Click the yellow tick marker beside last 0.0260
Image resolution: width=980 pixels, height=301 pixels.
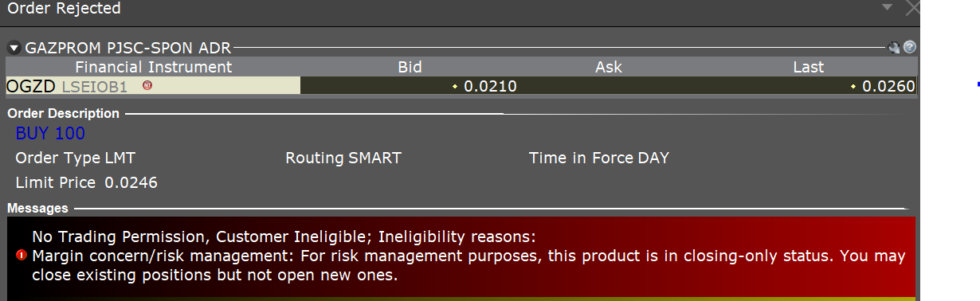pyautogui.click(x=853, y=86)
